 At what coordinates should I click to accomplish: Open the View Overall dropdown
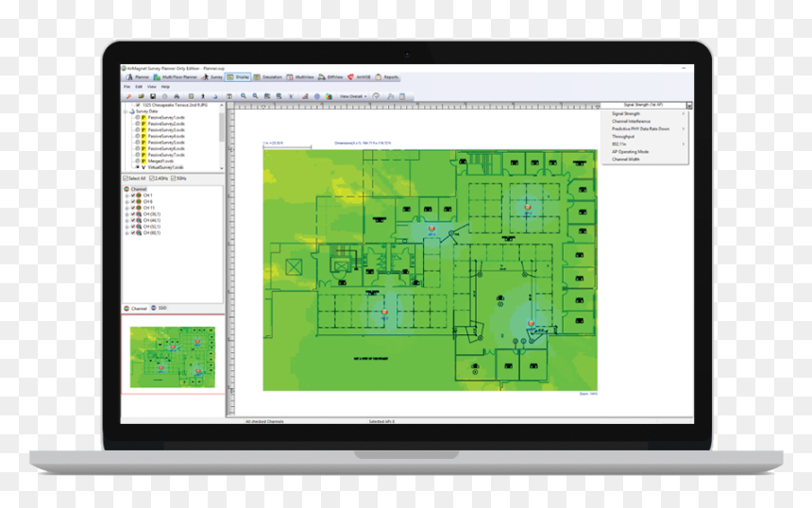coord(353,96)
